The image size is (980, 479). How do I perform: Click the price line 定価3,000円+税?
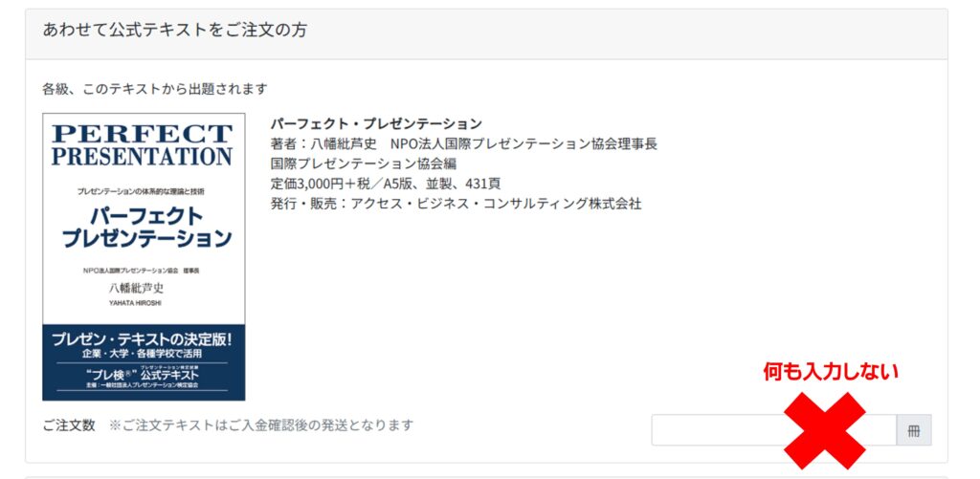385,184
